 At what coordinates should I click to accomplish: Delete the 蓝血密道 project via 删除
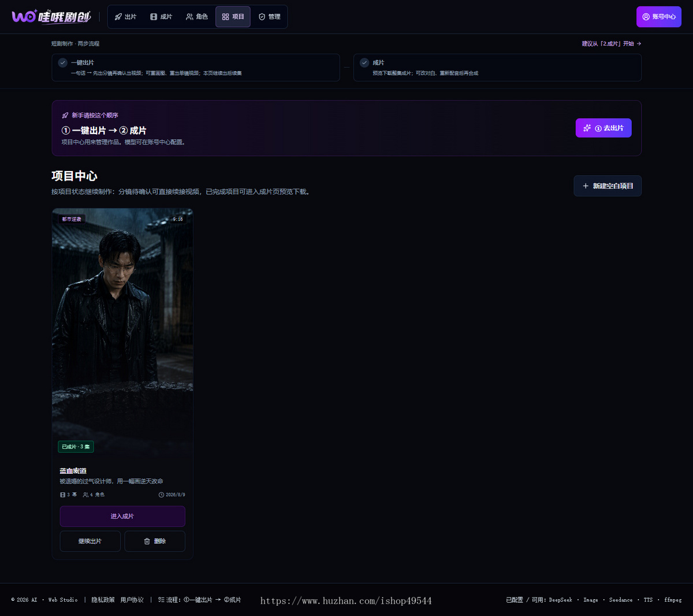[x=155, y=541]
